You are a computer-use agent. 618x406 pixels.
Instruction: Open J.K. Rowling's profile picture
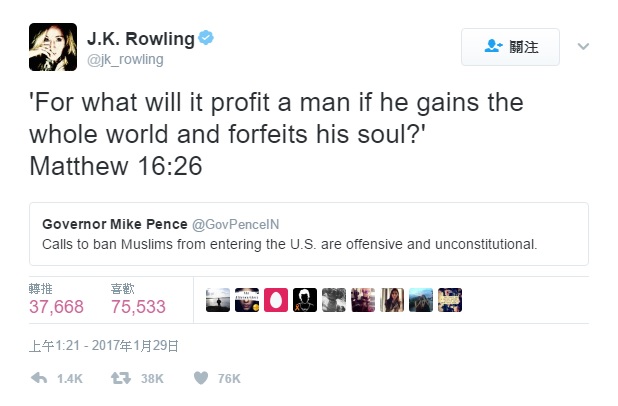point(53,47)
